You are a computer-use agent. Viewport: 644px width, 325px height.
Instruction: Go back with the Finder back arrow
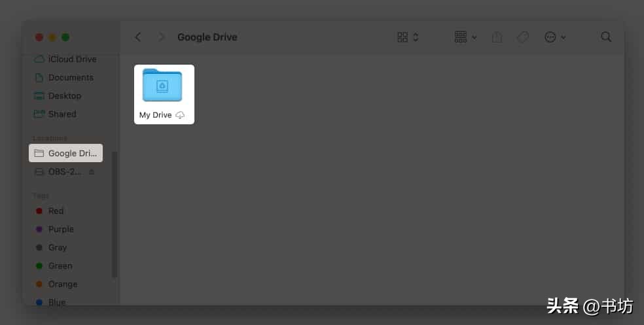point(138,37)
